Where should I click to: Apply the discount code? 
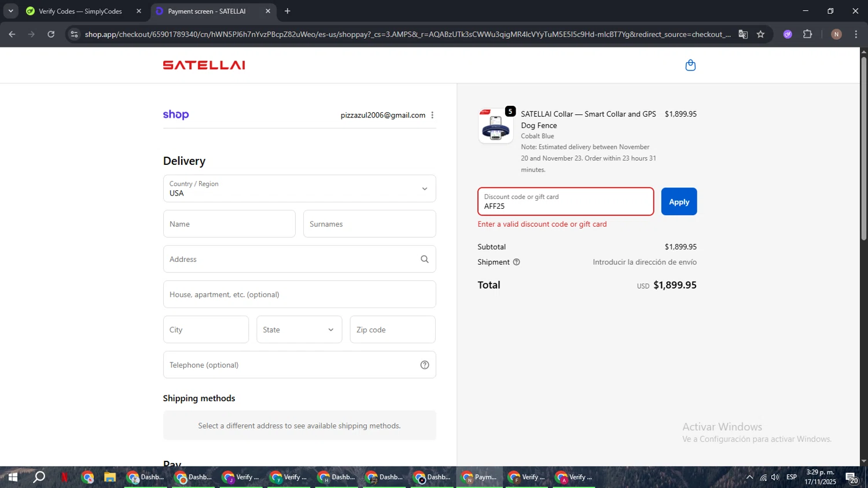tap(679, 201)
